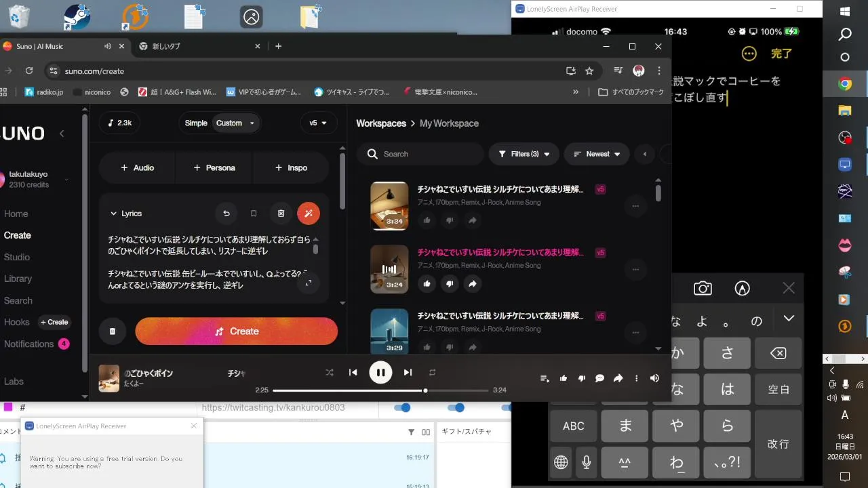Click the trash button beside Create

point(113,331)
